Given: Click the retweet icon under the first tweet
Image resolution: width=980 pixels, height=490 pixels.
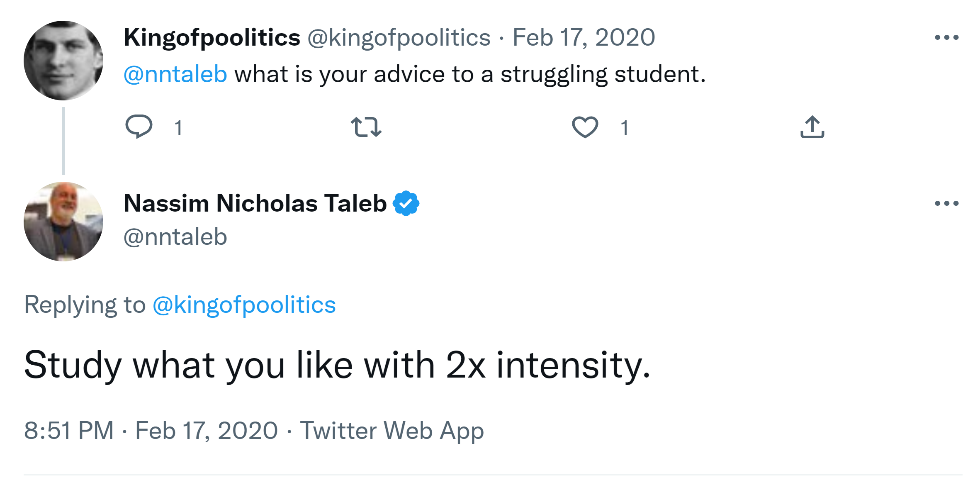Looking at the screenshot, I should [366, 127].
